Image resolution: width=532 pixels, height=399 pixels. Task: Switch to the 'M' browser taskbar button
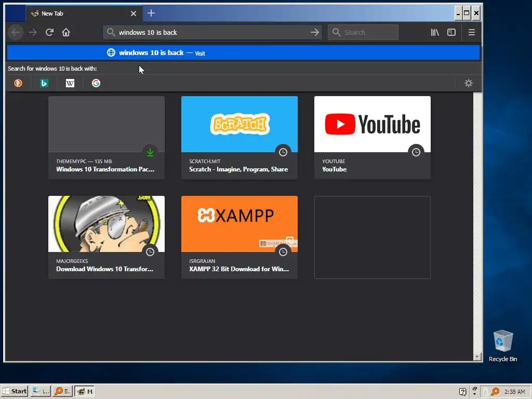click(x=85, y=391)
